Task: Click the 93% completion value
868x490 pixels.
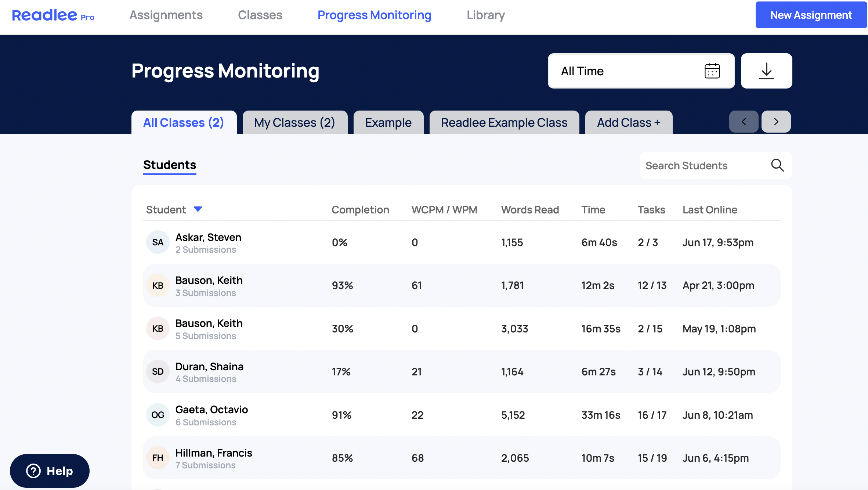Action: 342,285
